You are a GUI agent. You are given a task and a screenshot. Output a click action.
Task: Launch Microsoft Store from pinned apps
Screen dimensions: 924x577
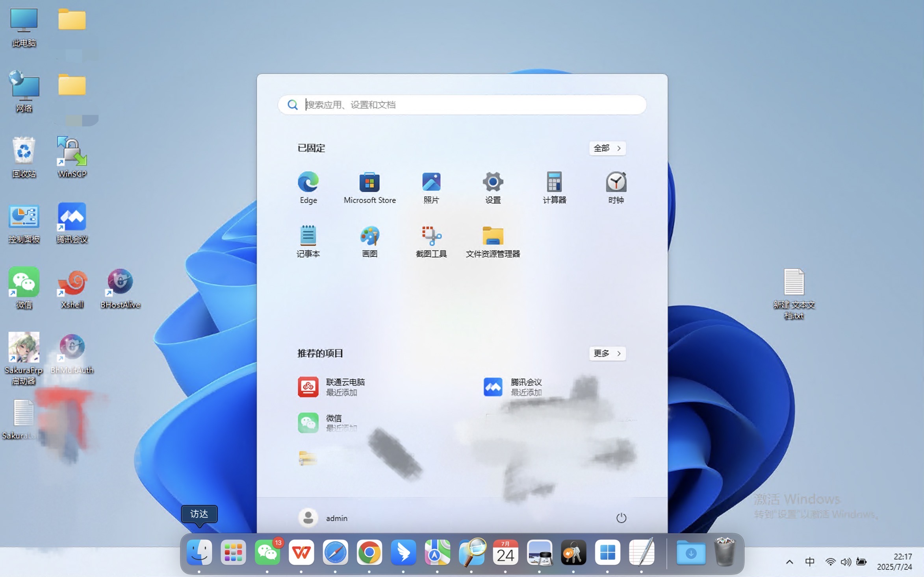click(x=369, y=188)
